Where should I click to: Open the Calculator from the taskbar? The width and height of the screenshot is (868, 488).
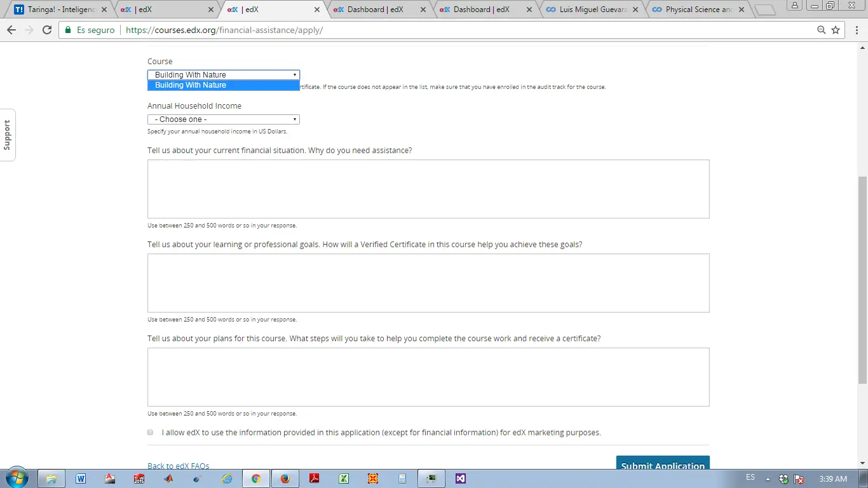click(402, 478)
